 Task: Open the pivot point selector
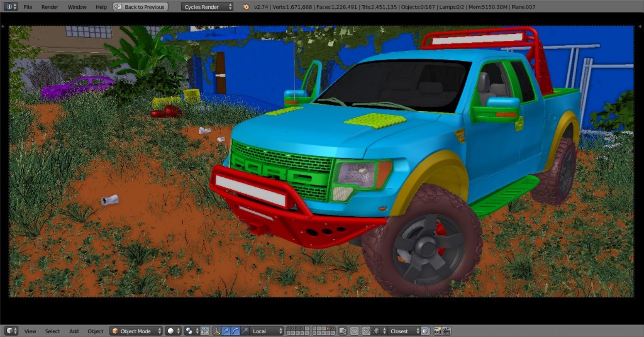pos(191,331)
